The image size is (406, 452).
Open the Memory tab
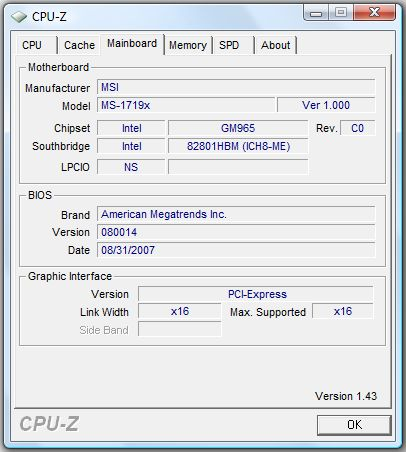(x=188, y=45)
